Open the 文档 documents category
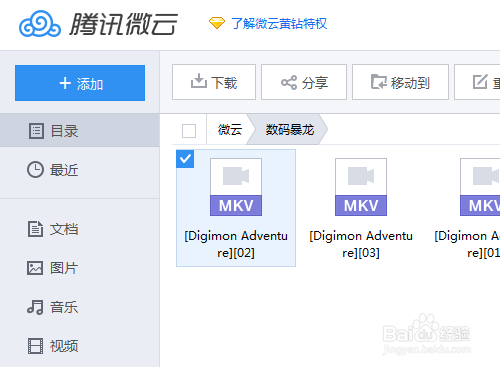 [80, 229]
